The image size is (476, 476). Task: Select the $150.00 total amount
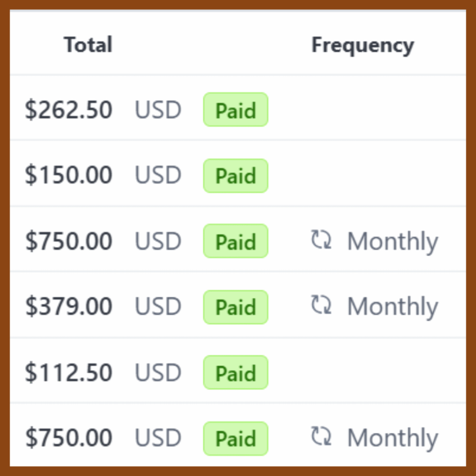(x=69, y=175)
